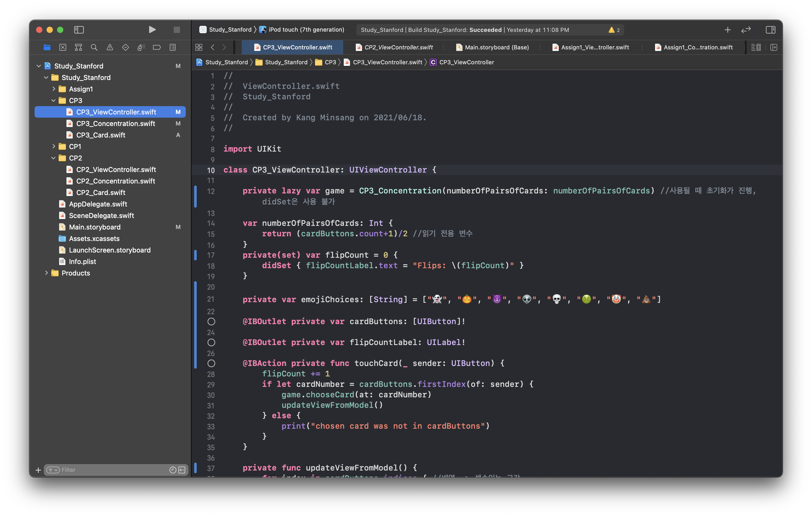Select iPod touch (7th generation) destination
The width and height of the screenshot is (812, 516).
pos(306,30)
